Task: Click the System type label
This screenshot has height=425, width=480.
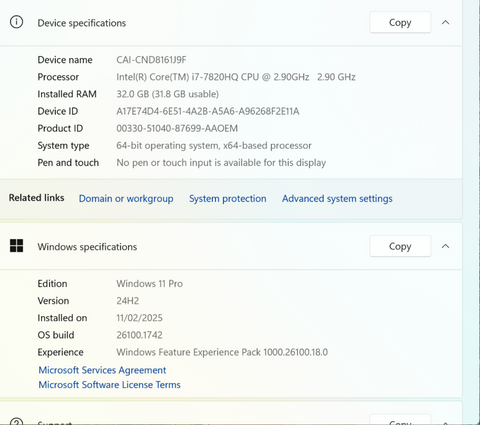Action: [63, 146]
